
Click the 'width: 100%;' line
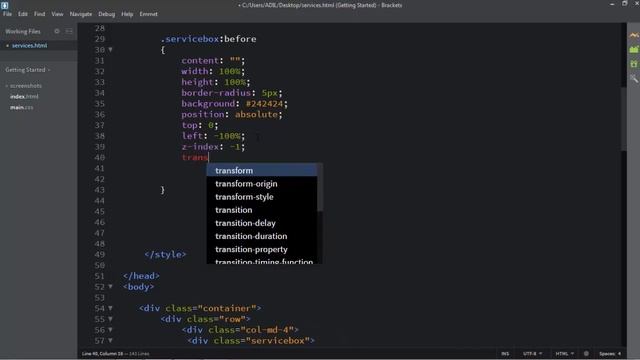click(x=213, y=71)
